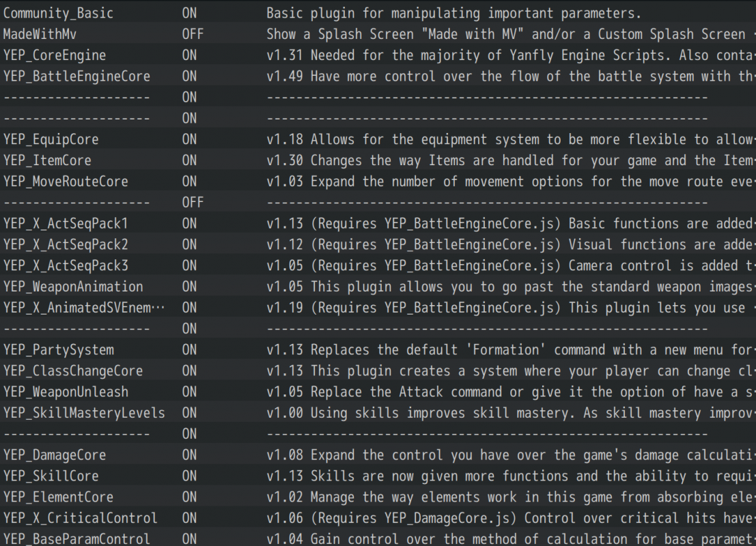Click the 'v1.05 Replace the Attack command' description
This screenshot has width=756, height=546.
coord(510,392)
